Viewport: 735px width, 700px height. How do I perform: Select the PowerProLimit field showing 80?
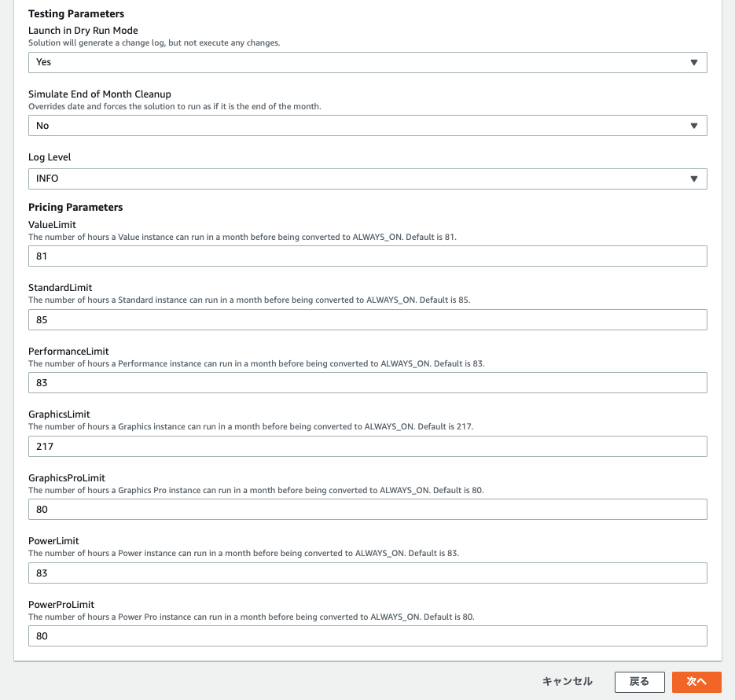[368, 636]
